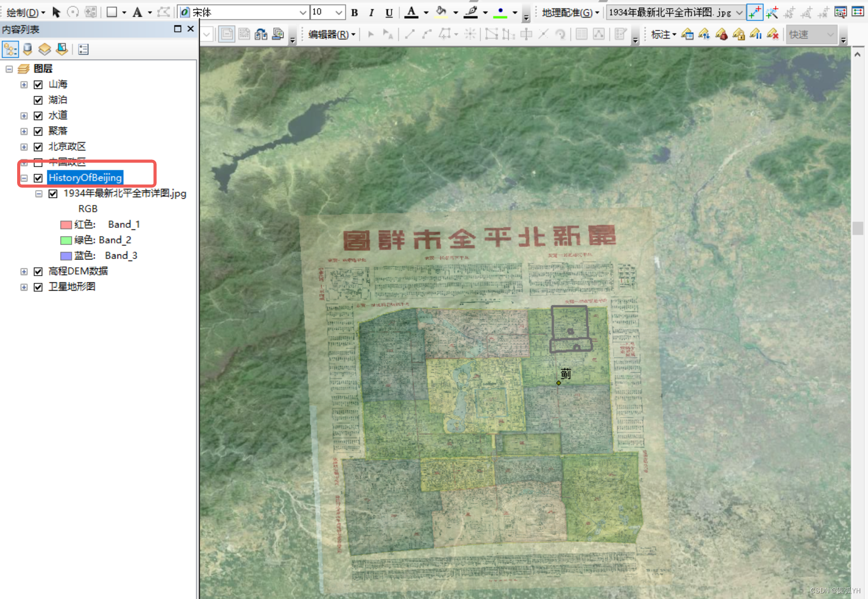The image size is (868, 599).
Task: Collapse the 1934年最新北平全市详图.jpg node
Action: coord(39,193)
